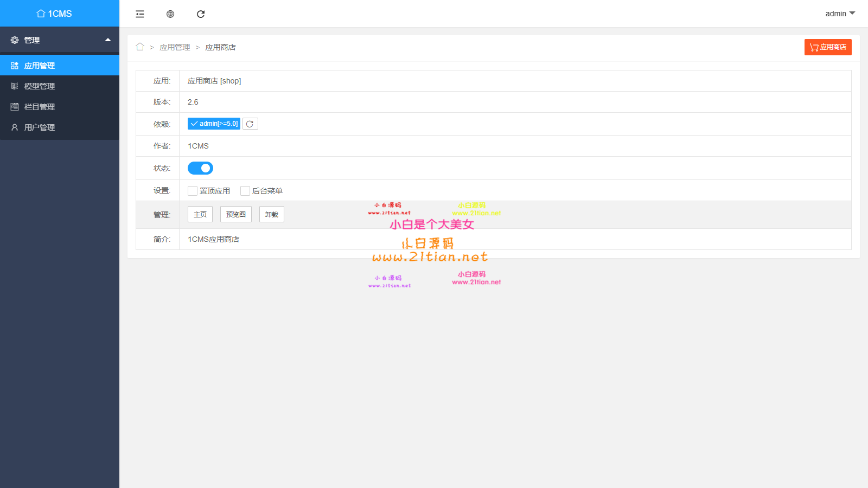The image size is (868, 488).
Task: Select 应用管理 in the sidebar
Action: 40,66
